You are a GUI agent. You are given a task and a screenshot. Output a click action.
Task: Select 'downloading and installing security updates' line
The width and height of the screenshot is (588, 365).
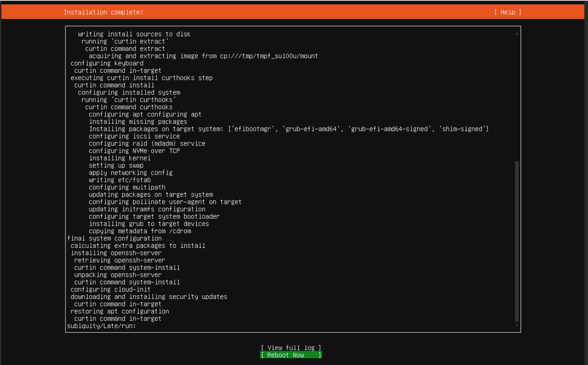[x=149, y=297]
